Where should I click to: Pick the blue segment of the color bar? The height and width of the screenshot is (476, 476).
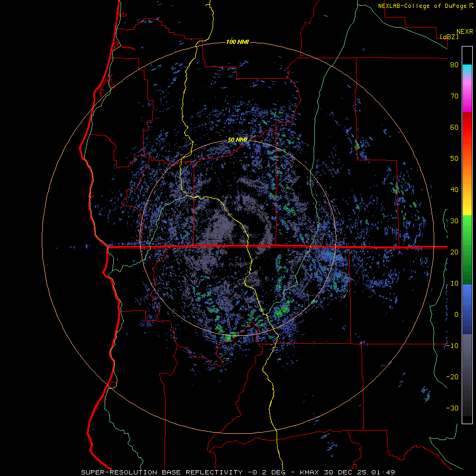pos(467,309)
